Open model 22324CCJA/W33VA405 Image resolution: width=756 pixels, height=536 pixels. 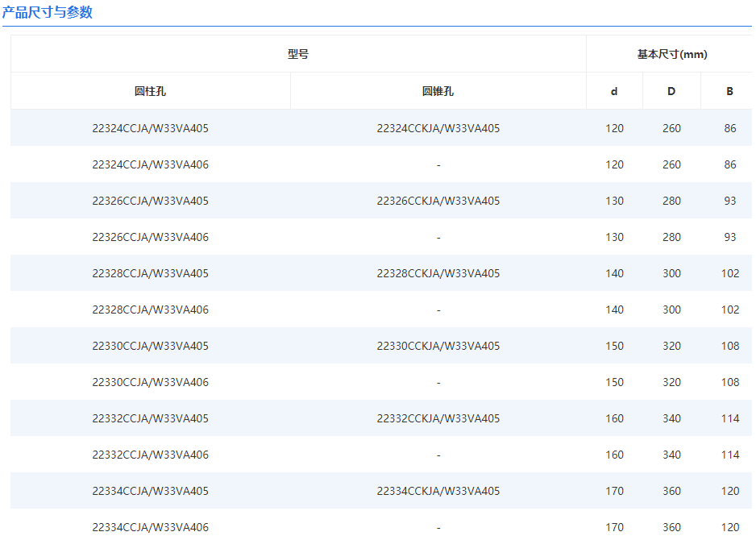tap(150, 128)
